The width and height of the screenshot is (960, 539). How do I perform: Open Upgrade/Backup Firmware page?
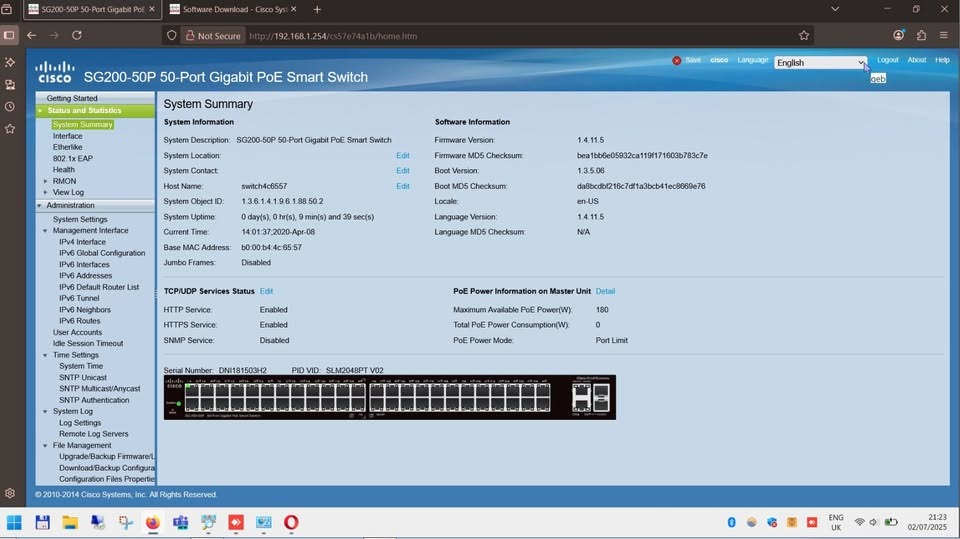coord(107,456)
